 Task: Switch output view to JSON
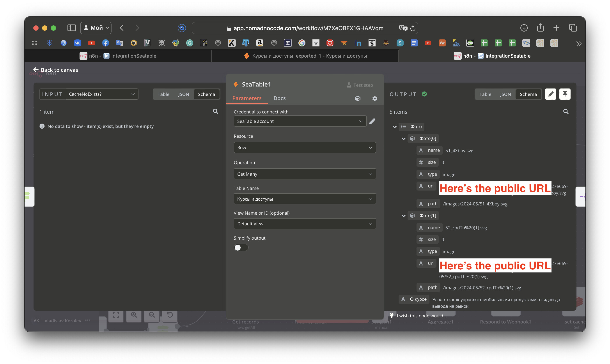click(x=505, y=94)
